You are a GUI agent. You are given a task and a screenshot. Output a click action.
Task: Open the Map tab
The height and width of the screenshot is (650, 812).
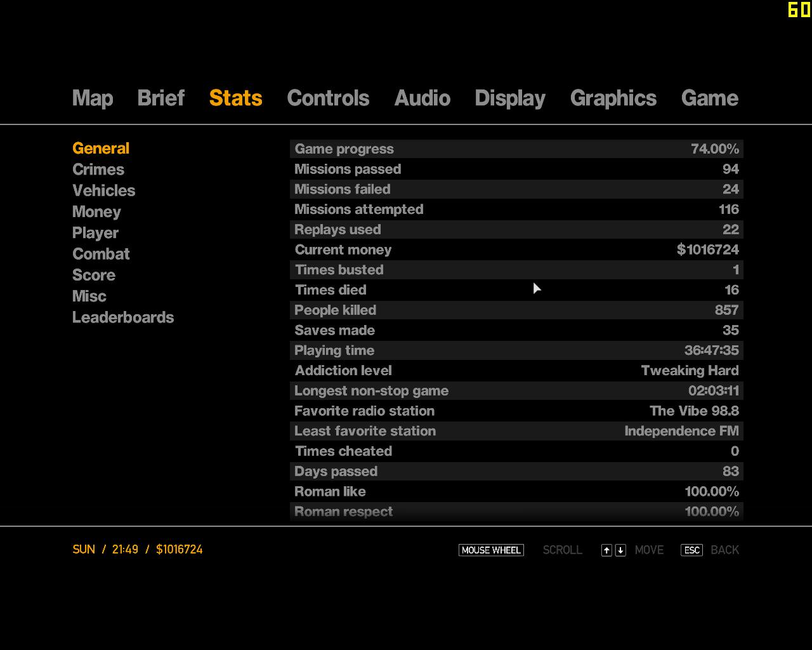click(x=93, y=98)
